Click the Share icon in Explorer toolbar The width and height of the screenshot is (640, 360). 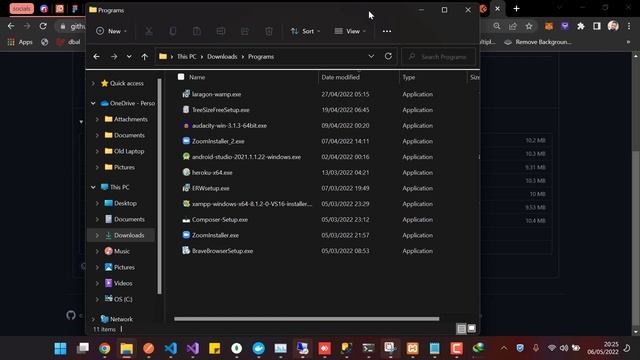(245, 31)
